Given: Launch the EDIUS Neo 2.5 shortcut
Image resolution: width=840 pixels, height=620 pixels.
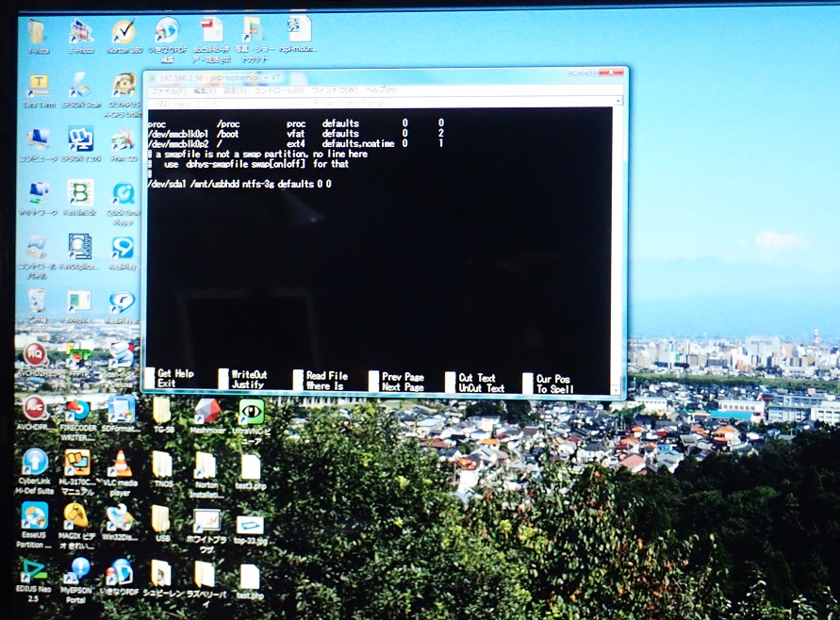Looking at the screenshot, I should pos(33,580).
